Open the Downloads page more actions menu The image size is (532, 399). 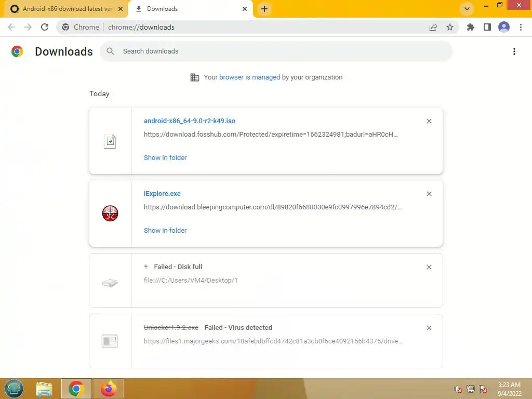coord(514,51)
